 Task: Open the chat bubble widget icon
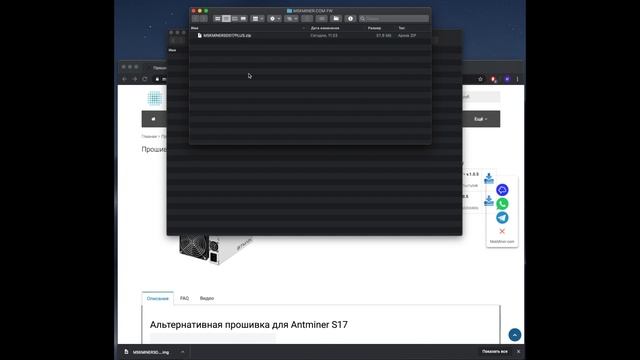(x=502, y=190)
